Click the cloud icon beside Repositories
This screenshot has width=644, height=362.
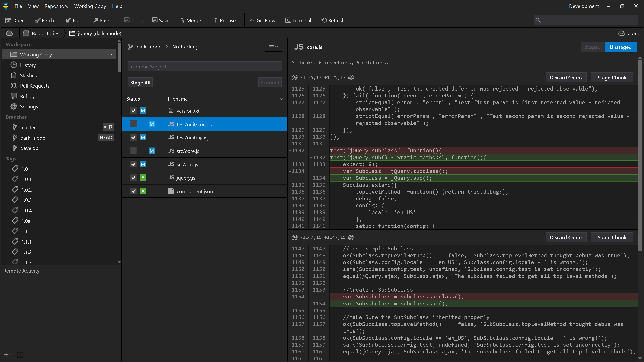(9, 33)
